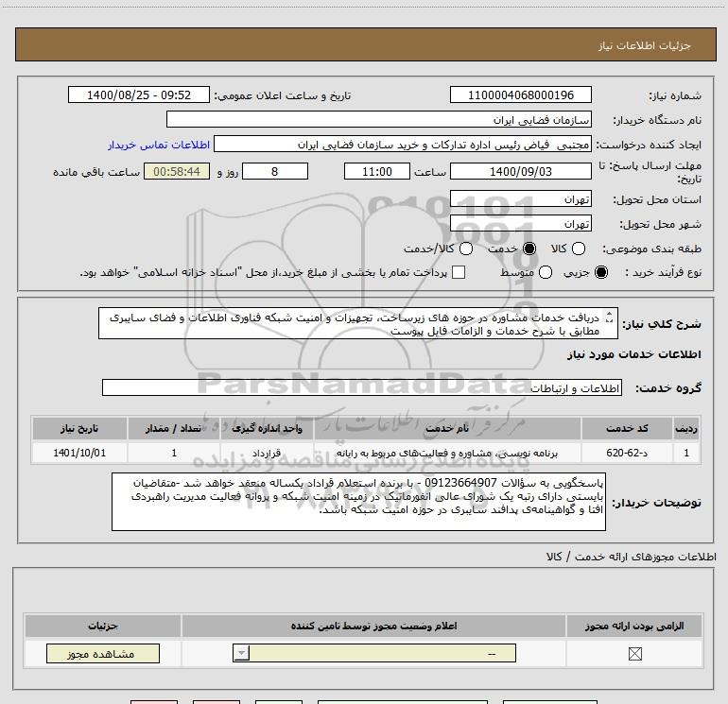Click the واحد اندازه گیری column header
728x704 pixels.
(267, 428)
